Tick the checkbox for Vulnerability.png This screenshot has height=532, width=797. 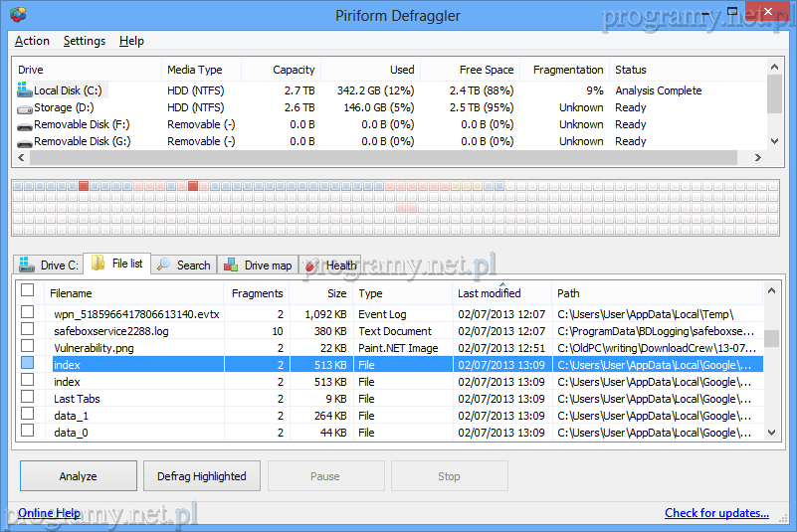(x=28, y=347)
